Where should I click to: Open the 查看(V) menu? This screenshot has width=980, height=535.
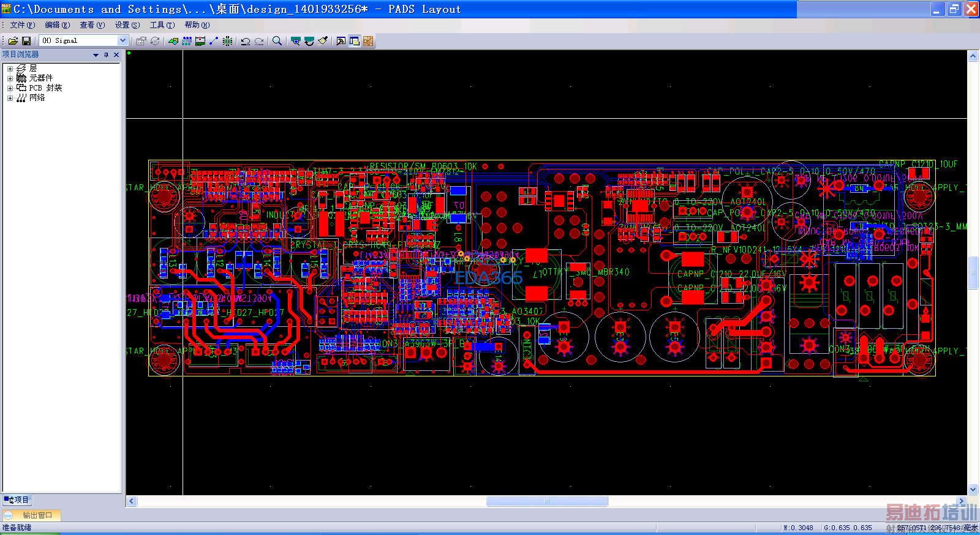(92, 25)
